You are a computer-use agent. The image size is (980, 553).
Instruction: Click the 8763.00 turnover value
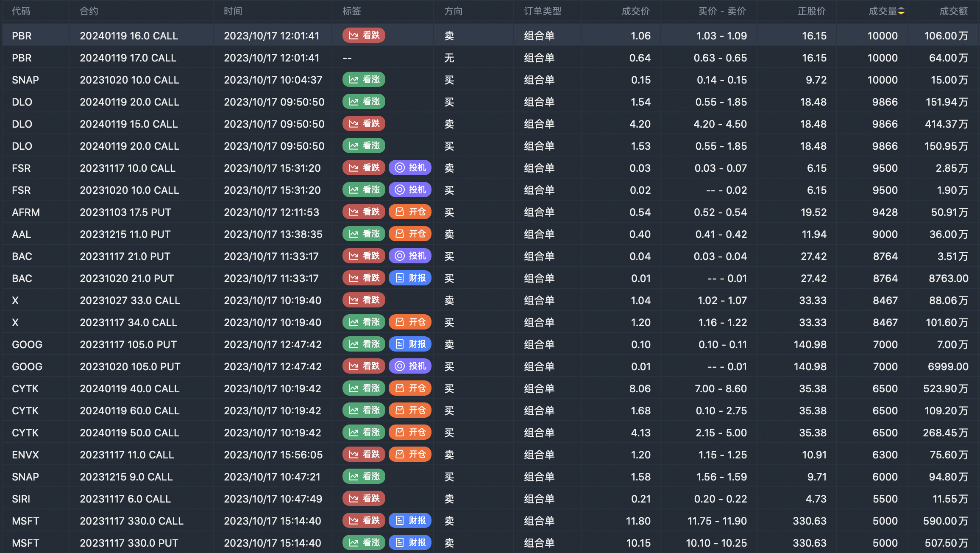[x=949, y=278]
